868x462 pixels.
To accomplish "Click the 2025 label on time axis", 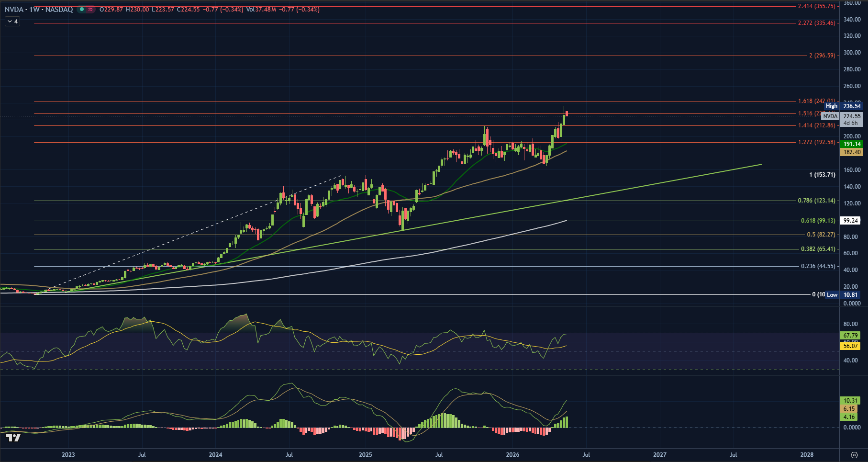I will [366, 454].
